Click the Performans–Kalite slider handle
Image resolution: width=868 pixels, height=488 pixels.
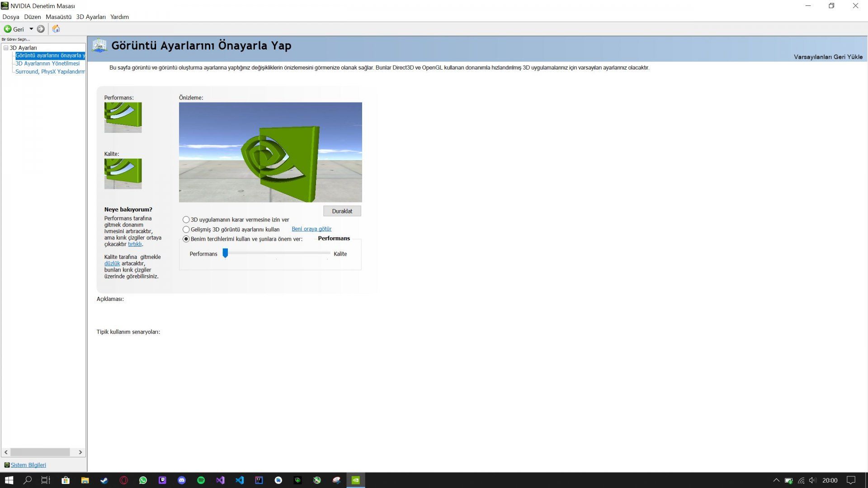click(225, 253)
